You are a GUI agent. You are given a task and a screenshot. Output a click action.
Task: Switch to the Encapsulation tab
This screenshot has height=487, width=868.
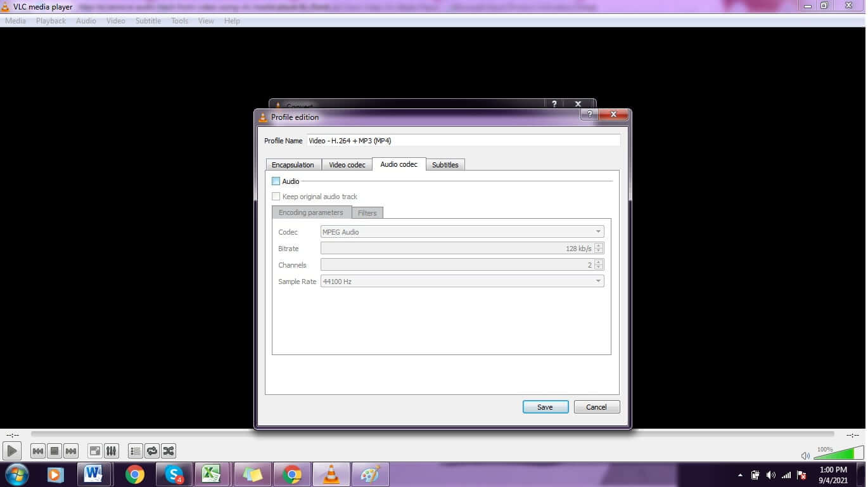coord(293,165)
